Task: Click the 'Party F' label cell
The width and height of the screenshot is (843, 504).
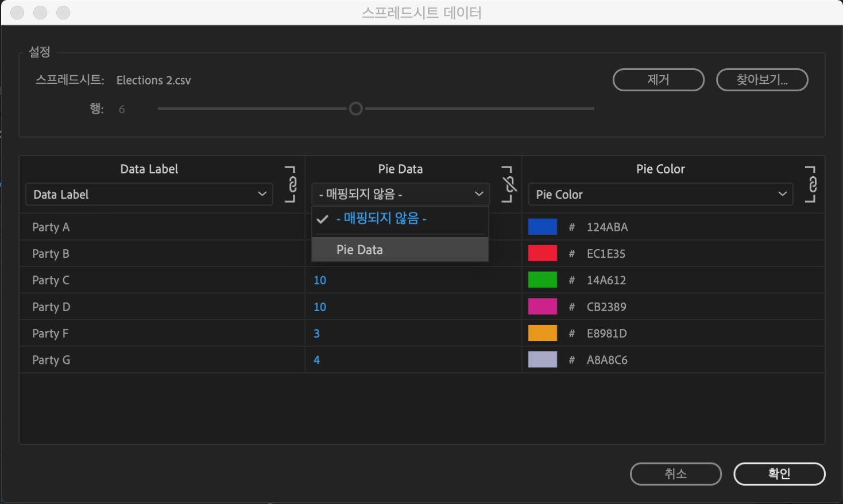Action: click(x=163, y=333)
